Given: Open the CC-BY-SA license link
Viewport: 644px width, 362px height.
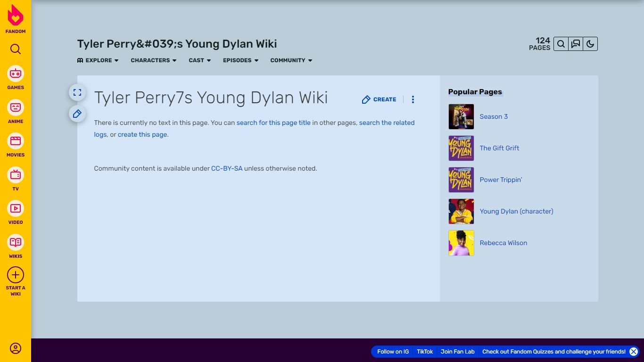Looking at the screenshot, I should point(227,168).
